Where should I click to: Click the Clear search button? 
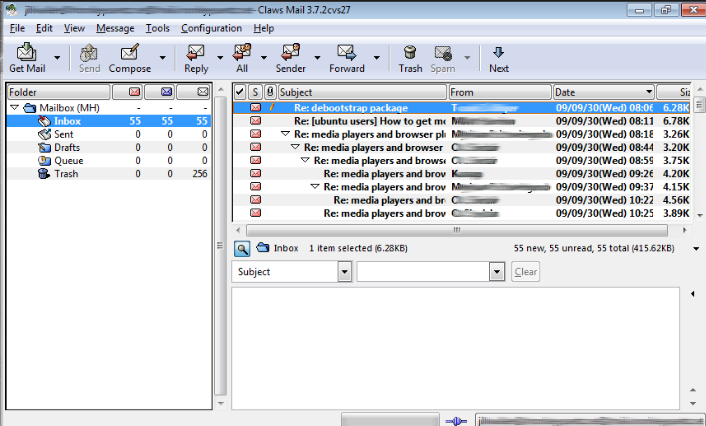click(x=525, y=272)
